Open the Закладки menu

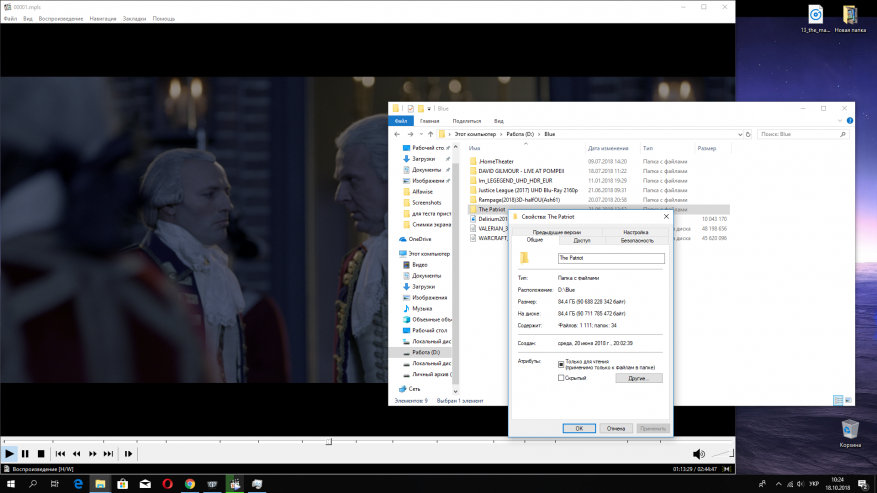134,18
